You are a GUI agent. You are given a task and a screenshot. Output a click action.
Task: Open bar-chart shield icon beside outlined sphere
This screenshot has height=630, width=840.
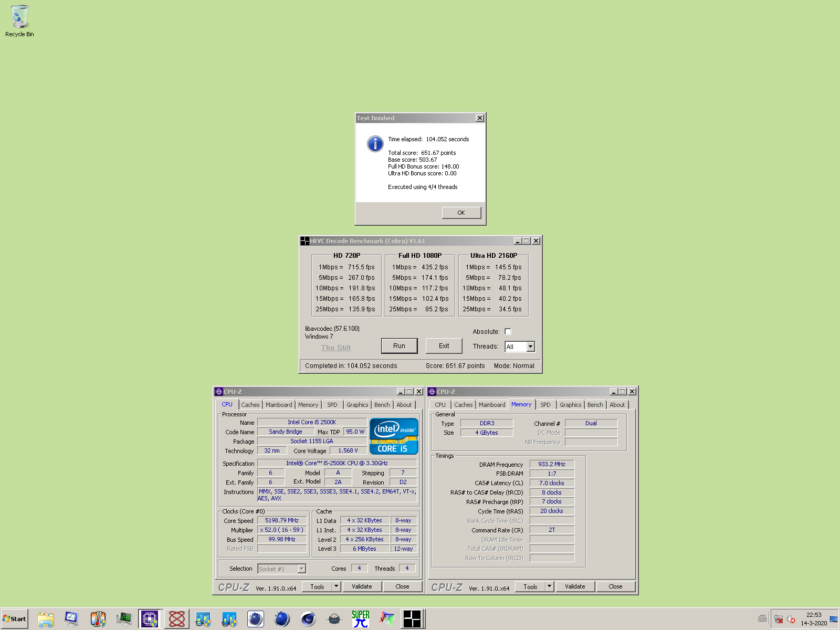[x=229, y=619]
